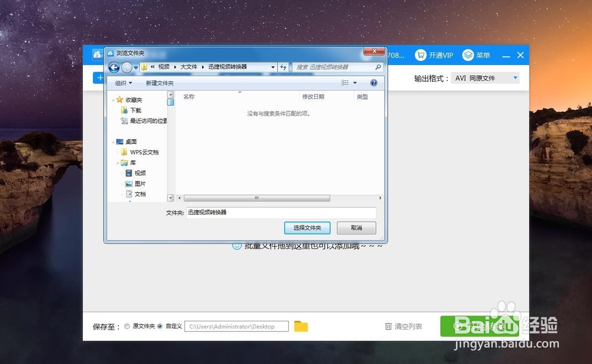Refresh the folder view with the refresh icon
This screenshot has width=592, height=364.
pos(284,67)
